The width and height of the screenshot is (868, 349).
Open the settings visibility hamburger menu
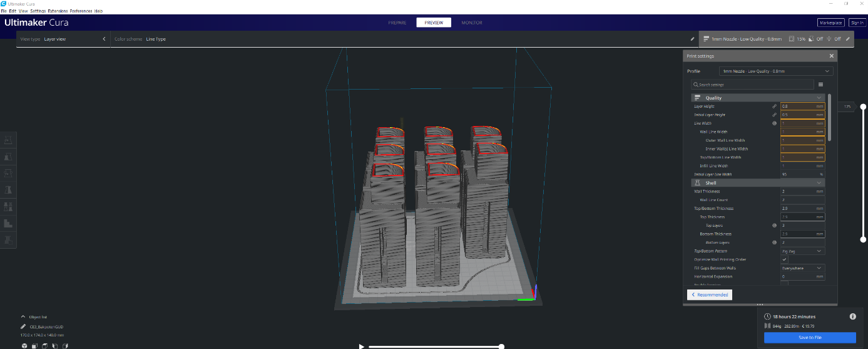click(820, 84)
